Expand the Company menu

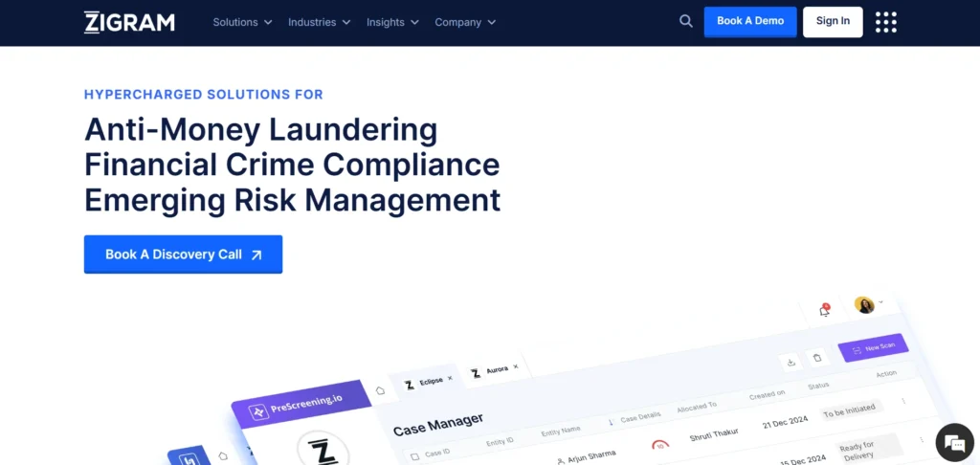click(465, 22)
